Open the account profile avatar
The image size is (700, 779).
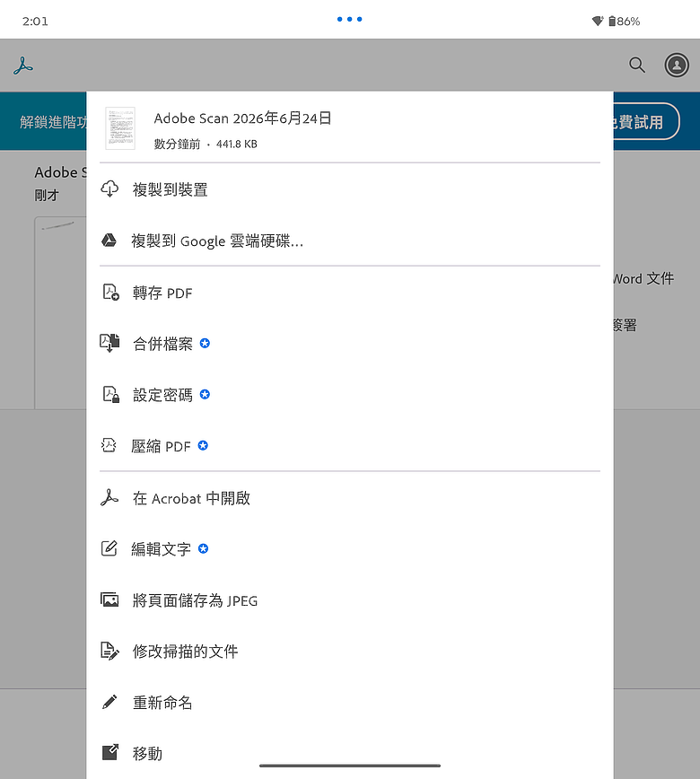(677, 66)
